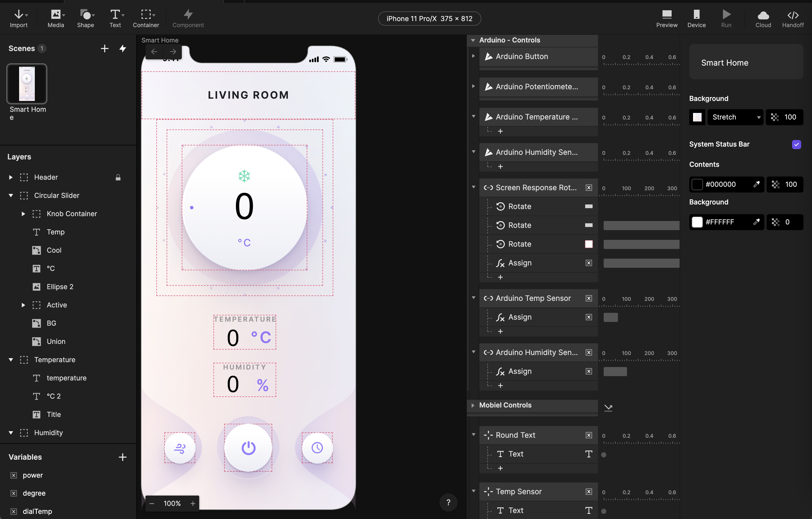Collapse the Circular Slider layer group
Viewport: 812px width, 519px height.
pos(11,195)
